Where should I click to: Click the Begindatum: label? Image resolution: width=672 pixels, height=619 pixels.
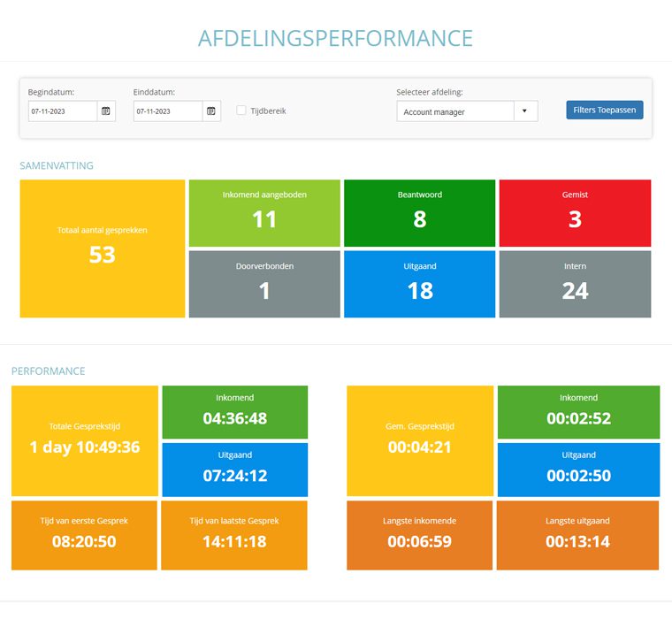[x=51, y=92]
